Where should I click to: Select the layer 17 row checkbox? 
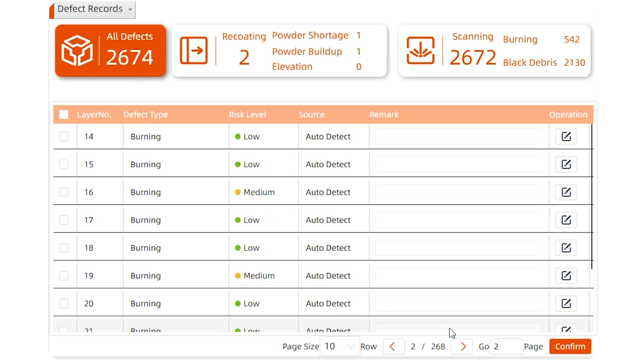[64, 220]
